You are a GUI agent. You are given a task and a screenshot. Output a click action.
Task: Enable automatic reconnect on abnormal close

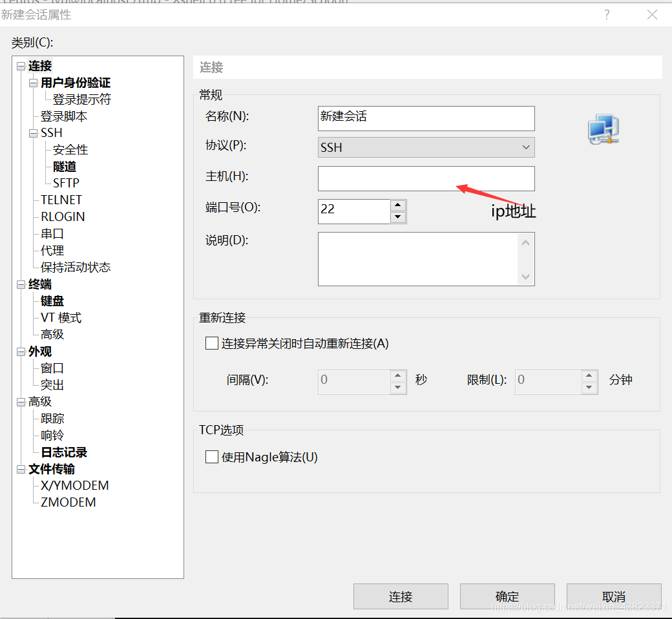click(x=211, y=343)
